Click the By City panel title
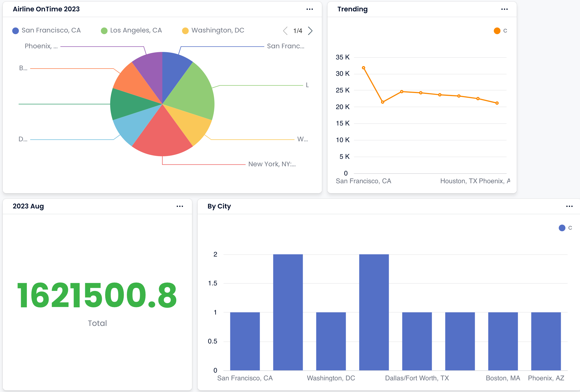 [x=219, y=206]
